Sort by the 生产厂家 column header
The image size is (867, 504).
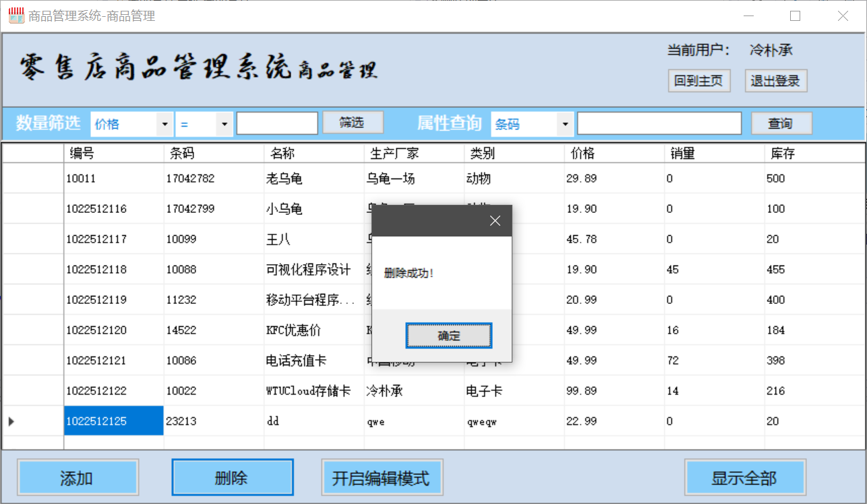[x=415, y=154]
